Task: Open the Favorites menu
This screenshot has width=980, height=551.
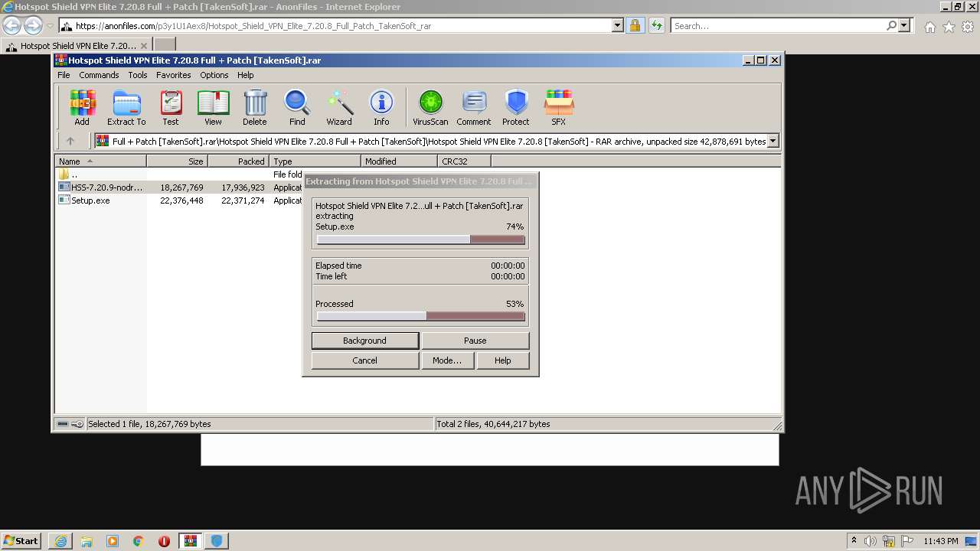Action: pyautogui.click(x=174, y=75)
